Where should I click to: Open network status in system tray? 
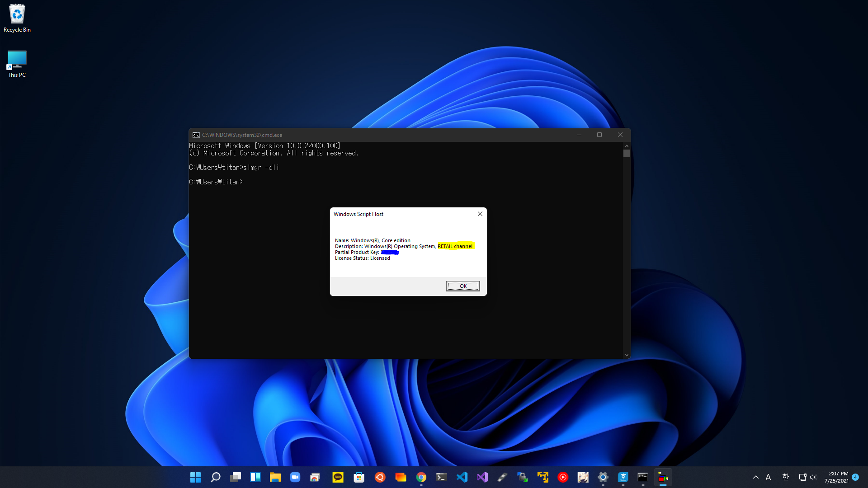[803, 477]
